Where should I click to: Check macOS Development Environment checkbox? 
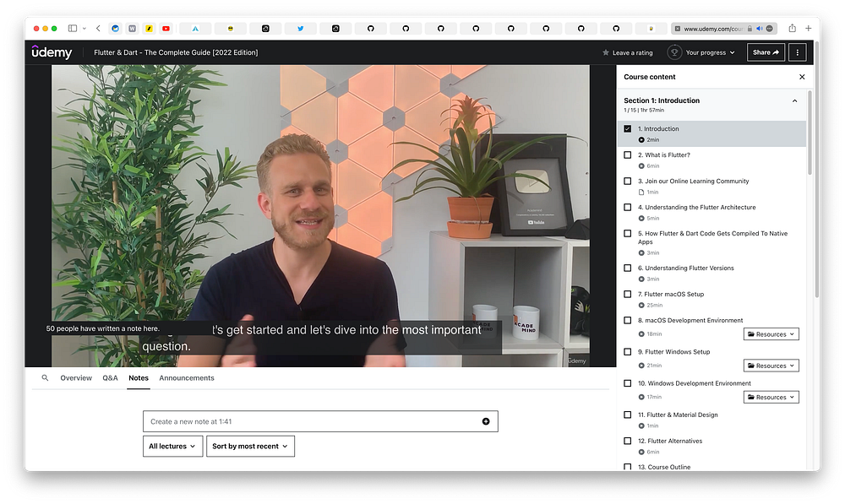(x=627, y=321)
